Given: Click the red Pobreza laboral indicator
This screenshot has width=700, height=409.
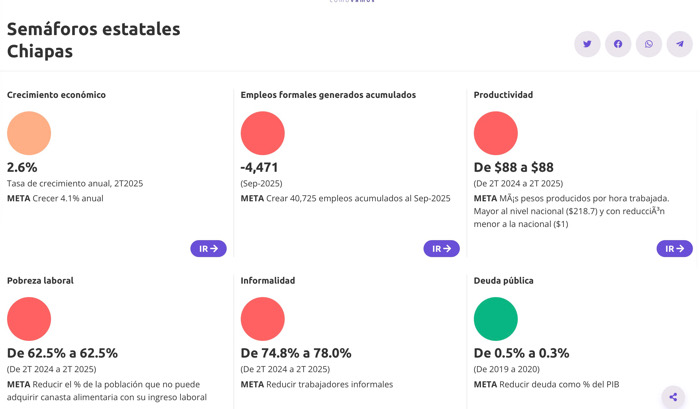Looking at the screenshot, I should (x=29, y=319).
